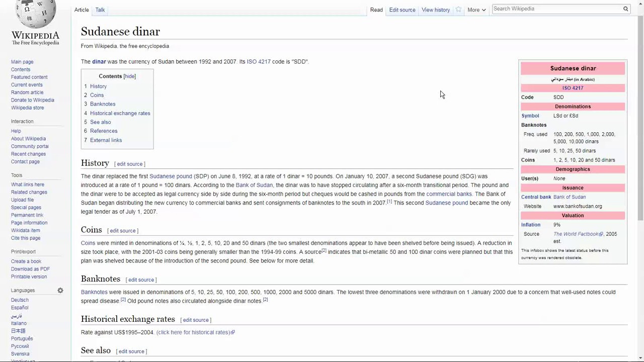644x362 pixels.
Task: Switch to the Talk tab
Action: 100,10
